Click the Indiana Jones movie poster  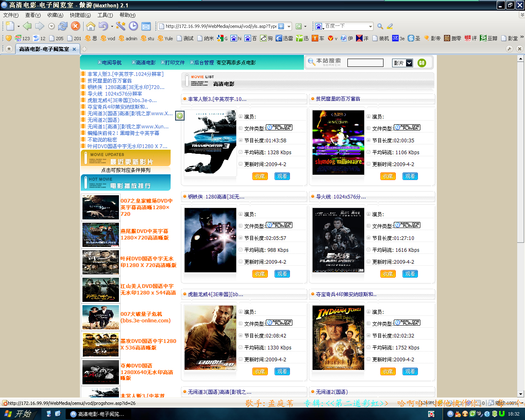[x=338, y=338]
